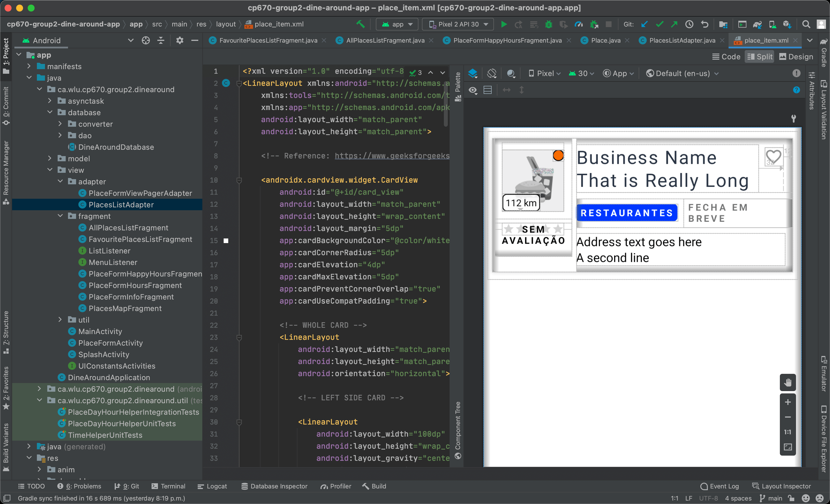Open the AVD Manager emulator icon
The height and width of the screenshot is (504, 830).
click(743, 24)
